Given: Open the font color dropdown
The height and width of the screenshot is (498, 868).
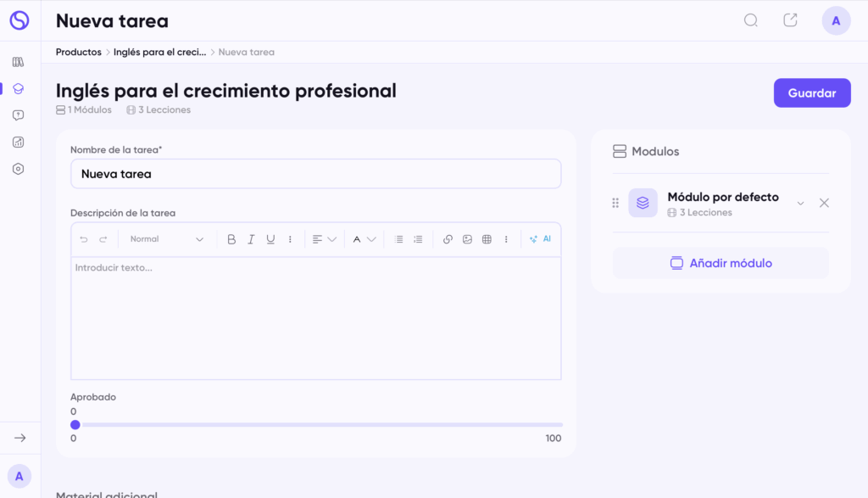Looking at the screenshot, I should pos(364,239).
